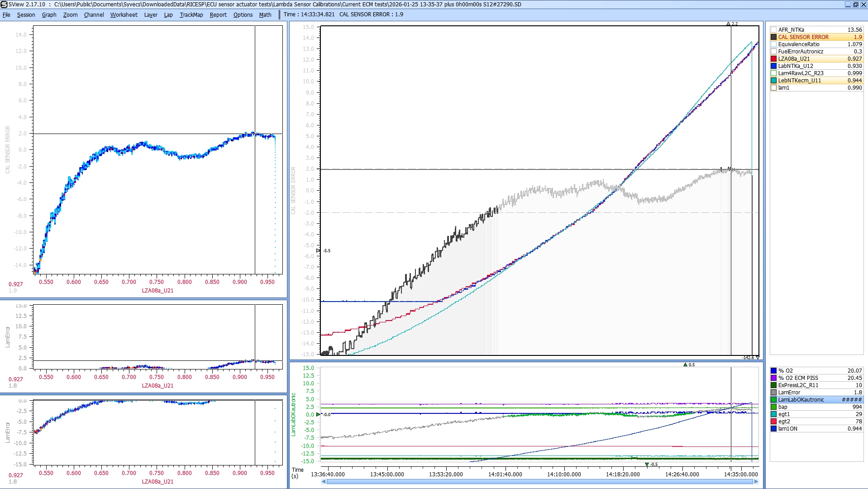Image resolution: width=868 pixels, height=489 pixels.
Task: Select the CAL SENSOR ERROR channel row
Action: pyautogui.click(x=803, y=37)
